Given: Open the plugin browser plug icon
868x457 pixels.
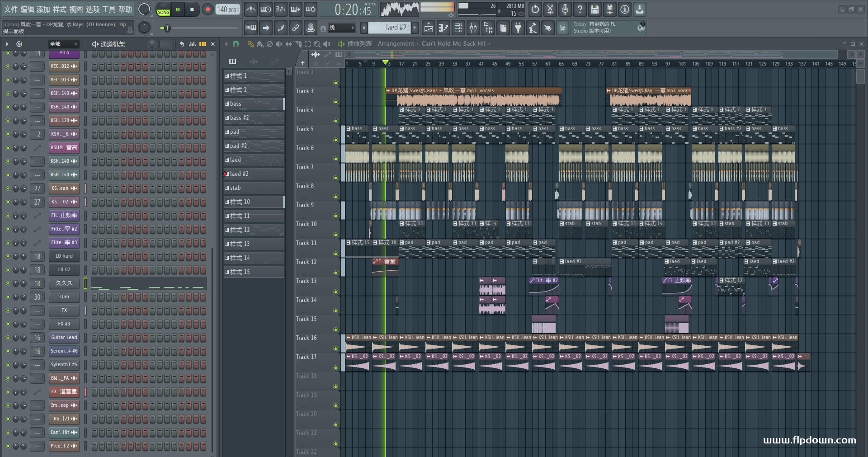Looking at the screenshot, I should (518, 28).
